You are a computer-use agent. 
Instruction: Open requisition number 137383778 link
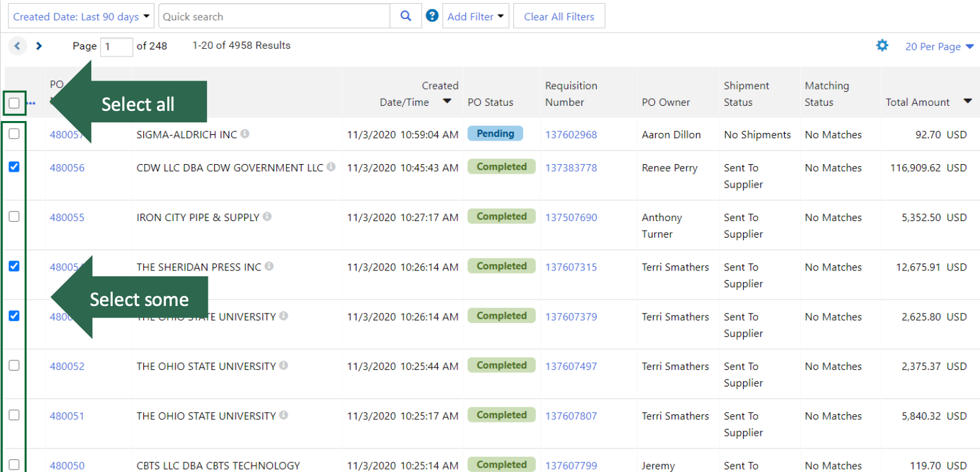(x=571, y=168)
